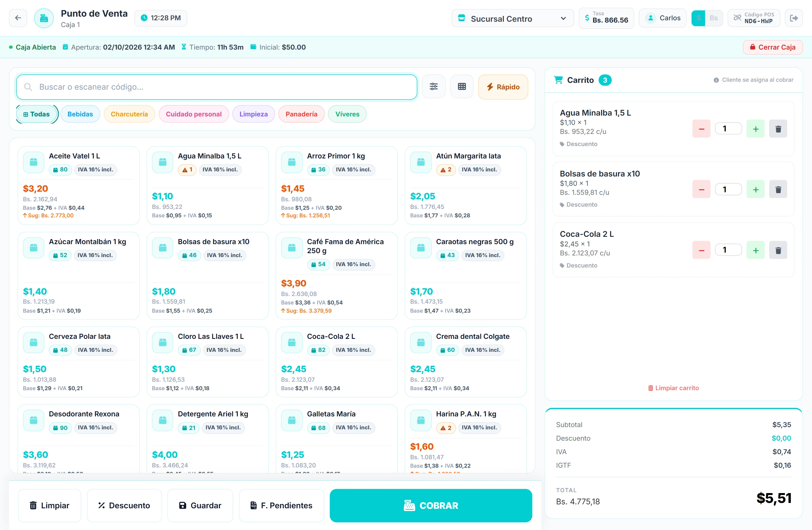Click the Guardar button

[200, 505]
